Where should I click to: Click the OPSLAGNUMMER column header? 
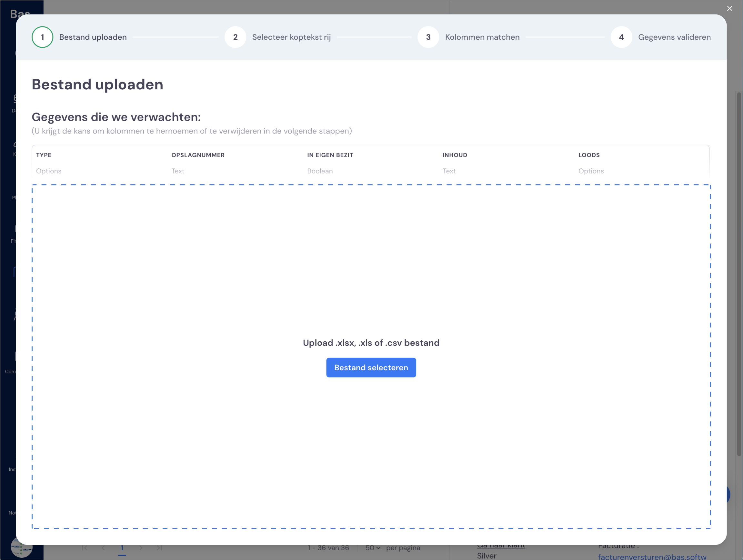click(x=198, y=155)
